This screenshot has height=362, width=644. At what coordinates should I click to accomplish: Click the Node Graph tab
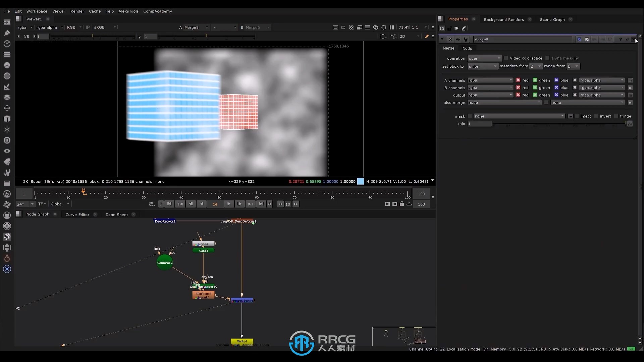click(x=38, y=215)
